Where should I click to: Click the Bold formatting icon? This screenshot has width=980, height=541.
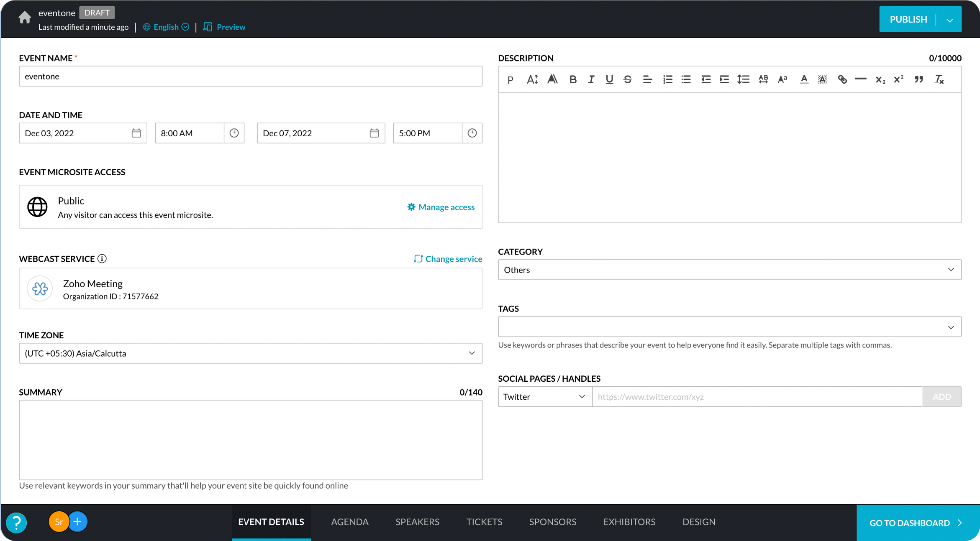(x=573, y=79)
